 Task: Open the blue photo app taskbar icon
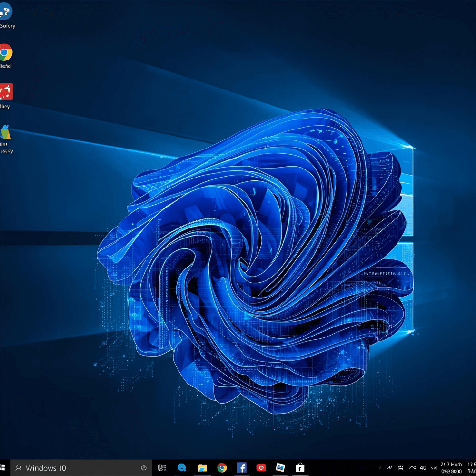(x=280, y=468)
